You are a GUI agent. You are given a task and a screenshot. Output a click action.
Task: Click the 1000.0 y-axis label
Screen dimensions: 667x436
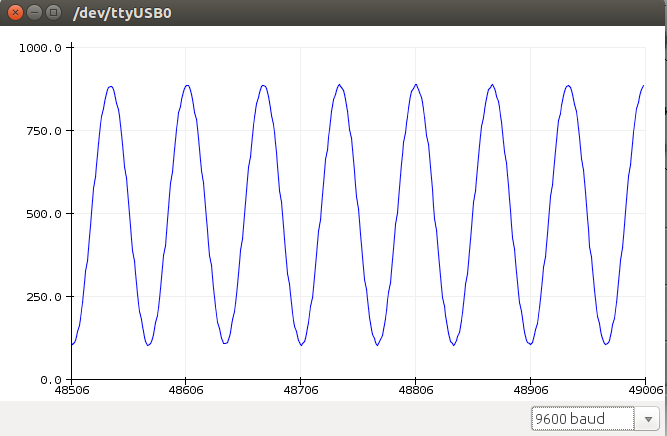(x=40, y=48)
